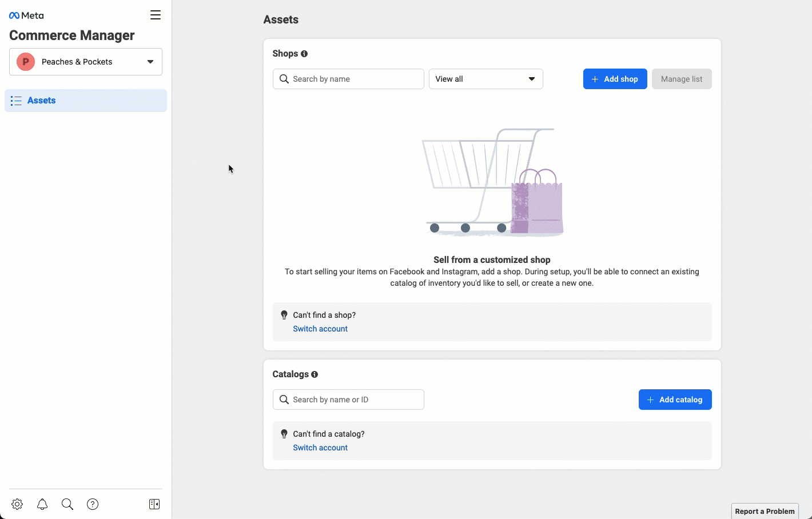Click the Add catalog button

675,400
